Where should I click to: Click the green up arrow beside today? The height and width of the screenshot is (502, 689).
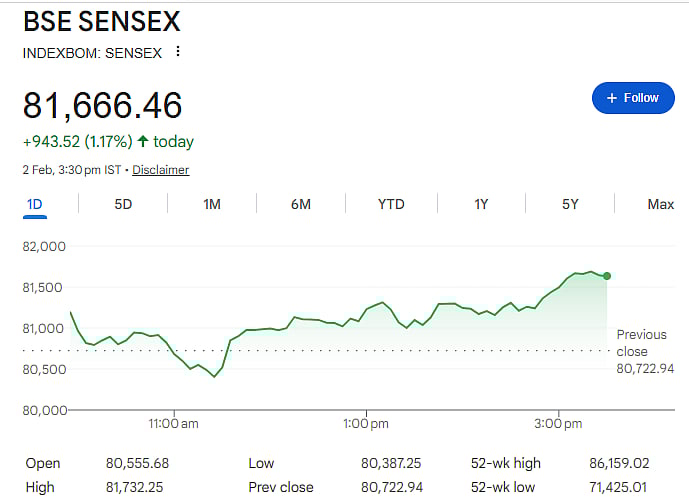[143, 142]
